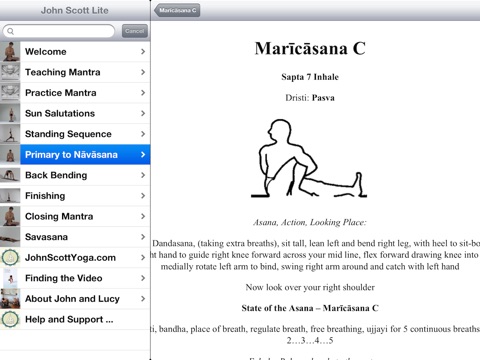This screenshot has width=480, height=360.
Task: Click the State of the Asana heading
Action: pyautogui.click(x=310, y=308)
